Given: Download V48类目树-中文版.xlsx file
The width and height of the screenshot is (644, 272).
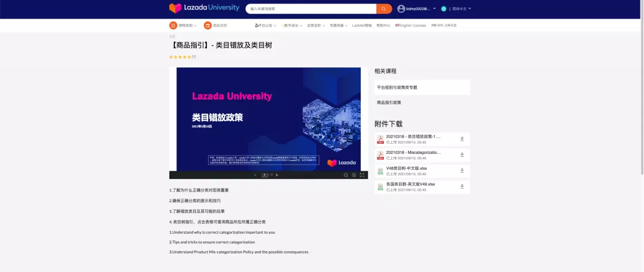Looking at the screenshot, I should click(462, 171).
